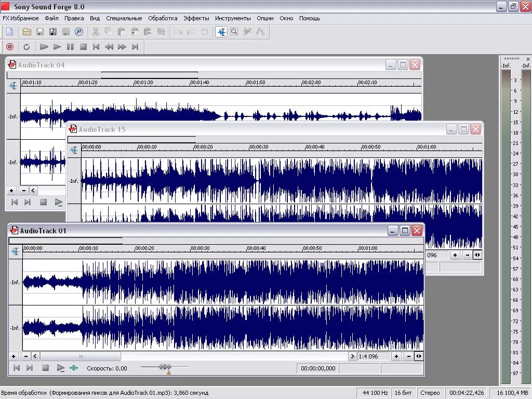532x399 pixels.
Task: Choose the Pencil tool icon
Action: 247,32
